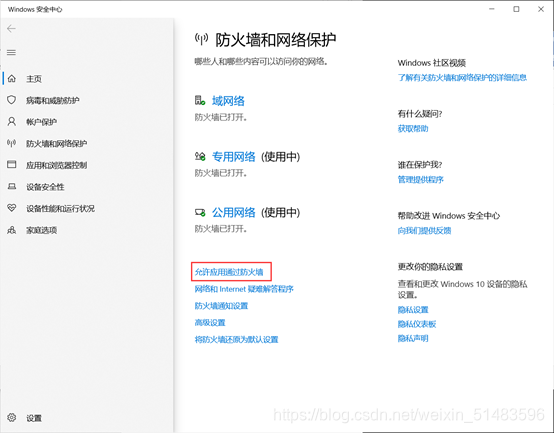Open 高级设置 link
Screen dimensions: 554x433
[x=210, y=322]
